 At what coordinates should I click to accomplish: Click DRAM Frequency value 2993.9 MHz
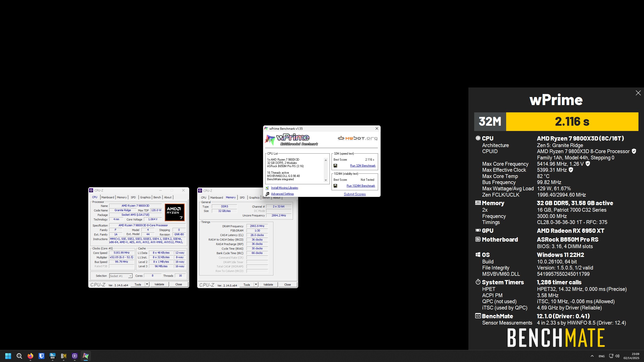(257, 226)
